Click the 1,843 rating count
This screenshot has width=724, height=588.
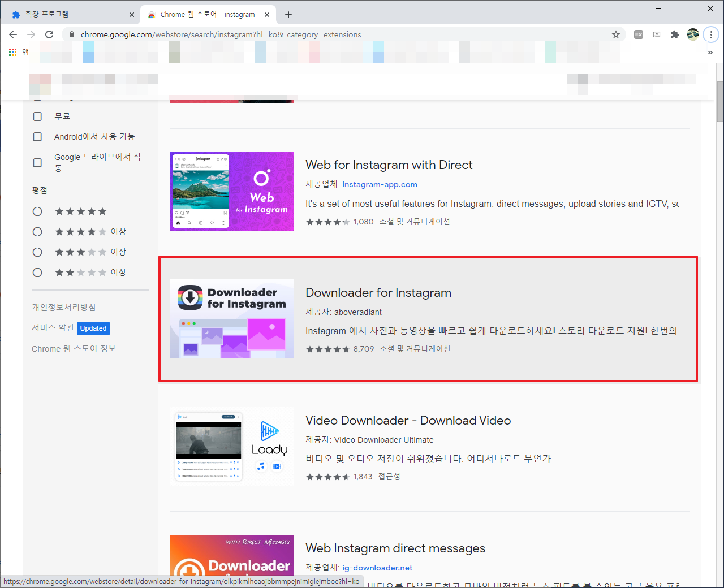363,477
